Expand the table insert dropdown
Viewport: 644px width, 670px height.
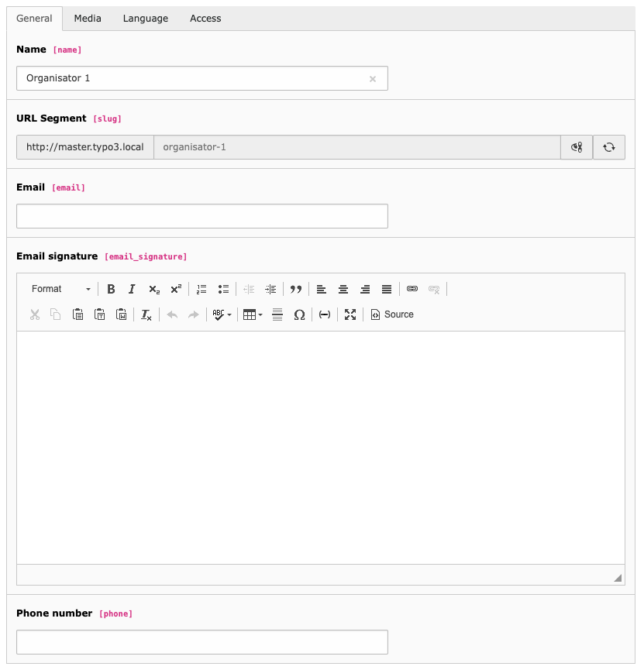[x=253, y=315]
